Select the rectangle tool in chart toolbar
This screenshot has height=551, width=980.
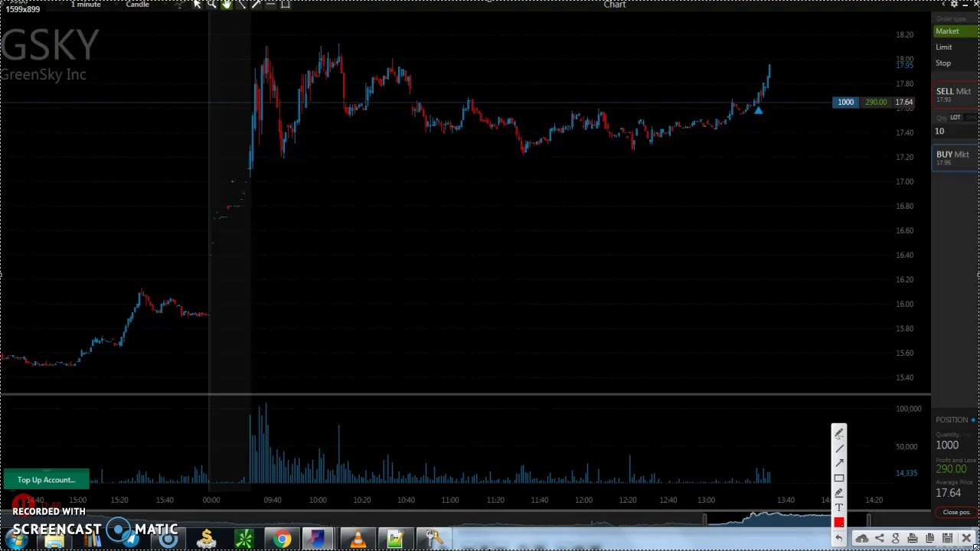pos(285,5)
